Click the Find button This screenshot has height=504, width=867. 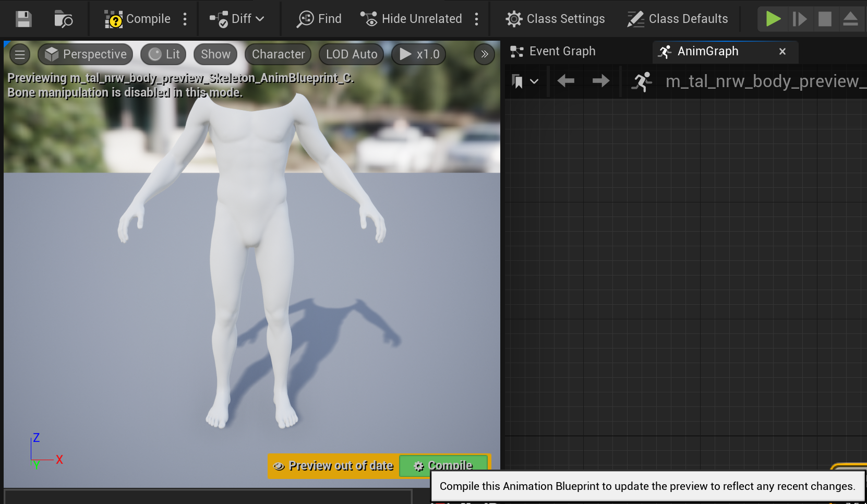point(319,19)
